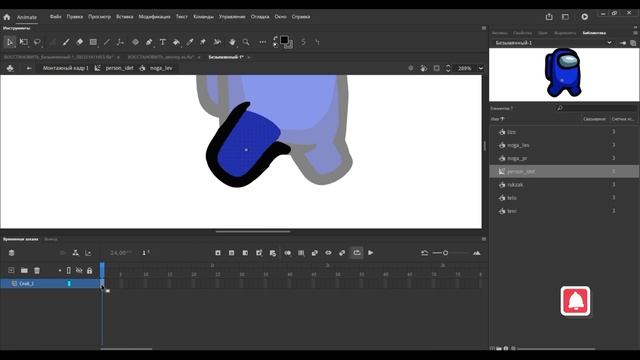Click noga_lev breadcrumb
The image size is (640, 360).
(x=161, y=68)
